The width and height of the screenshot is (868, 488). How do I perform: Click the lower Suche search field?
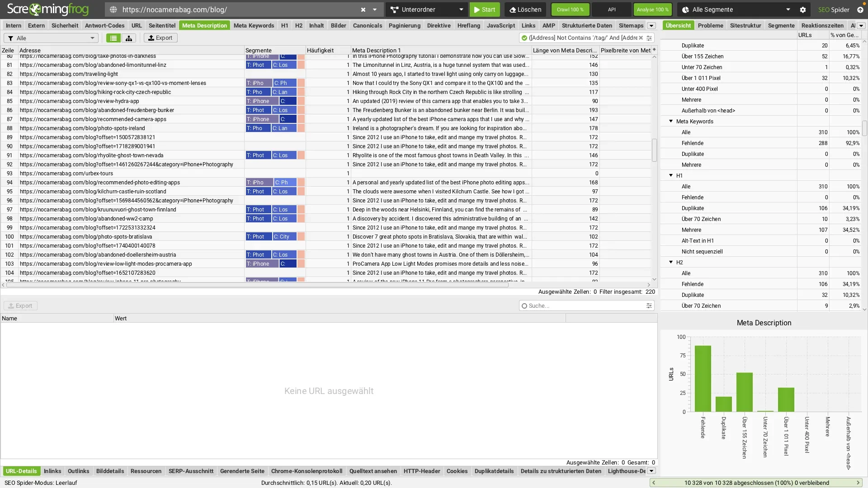(583, 306)
